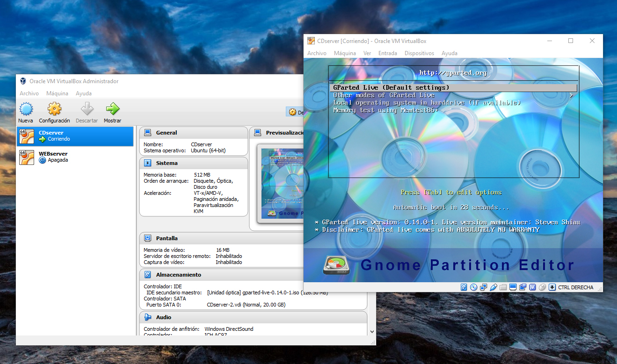Choose Local operating system in harddrive entry
617x364 pixels.
[453, 102]
